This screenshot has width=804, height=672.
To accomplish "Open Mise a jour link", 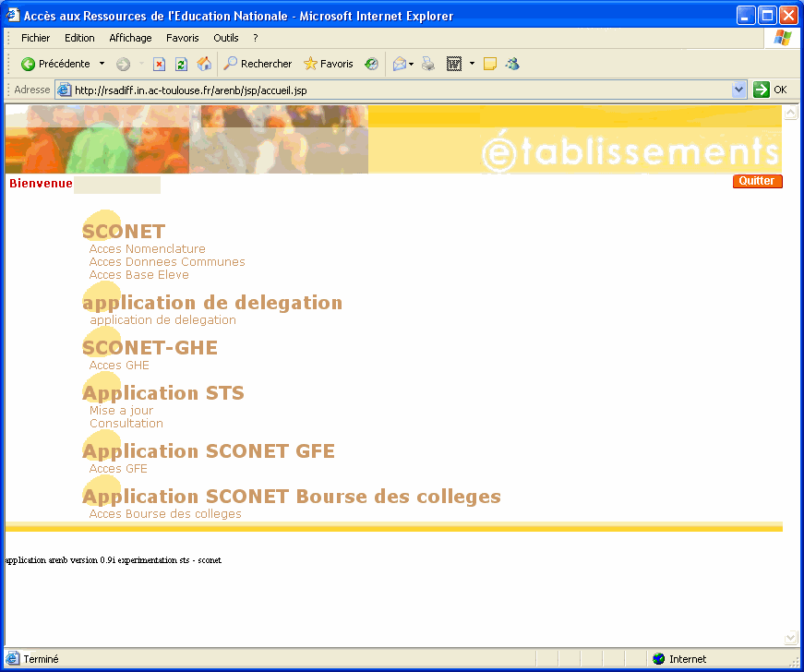I will [x=121, y=411].
